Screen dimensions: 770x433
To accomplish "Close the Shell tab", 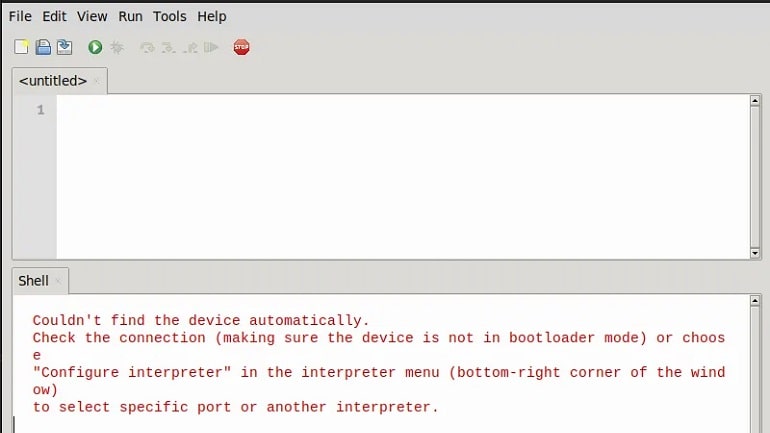I will point(58,281).
